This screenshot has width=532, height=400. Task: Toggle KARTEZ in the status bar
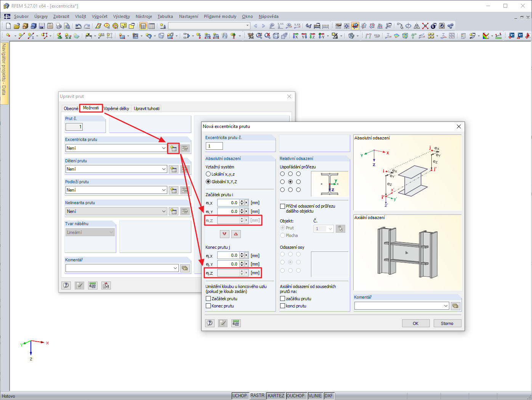276,396
